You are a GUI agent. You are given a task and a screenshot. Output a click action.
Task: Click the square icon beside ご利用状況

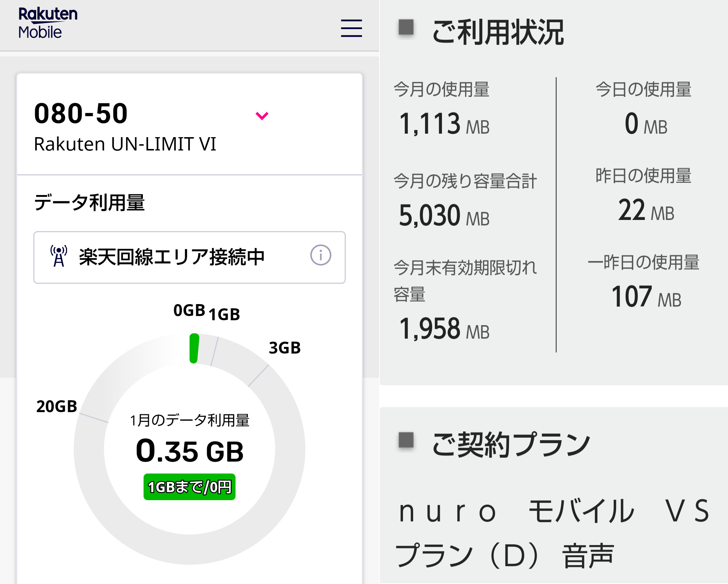coord(406,27)
